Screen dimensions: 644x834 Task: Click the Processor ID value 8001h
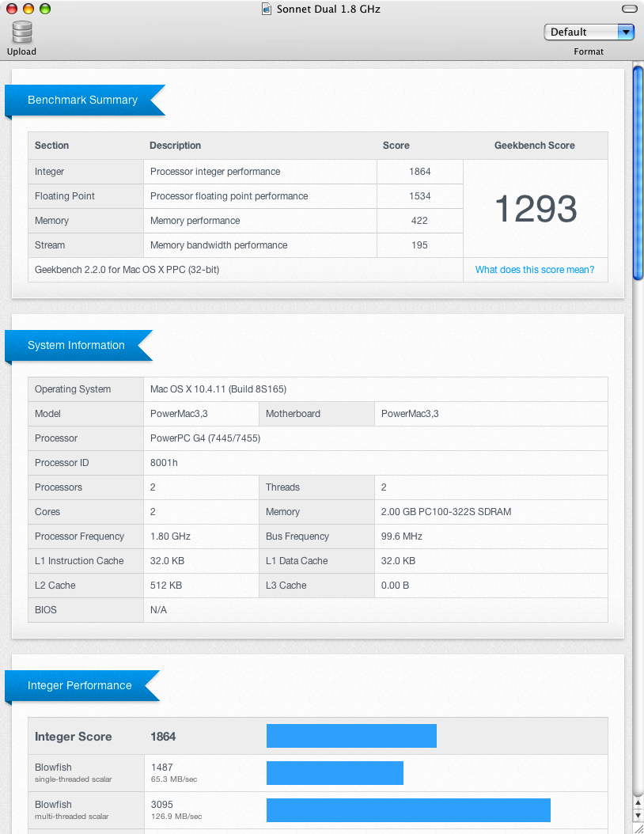tap(164, 463)
